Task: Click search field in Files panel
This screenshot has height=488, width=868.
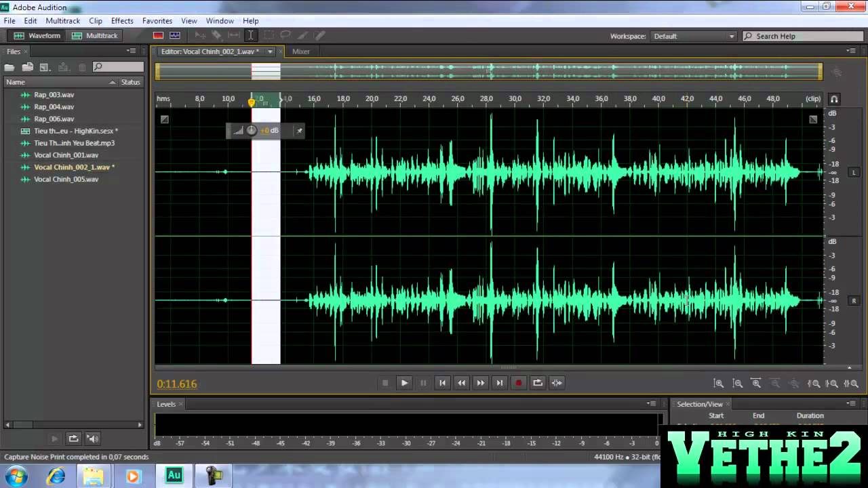Action: pos(119,67)
